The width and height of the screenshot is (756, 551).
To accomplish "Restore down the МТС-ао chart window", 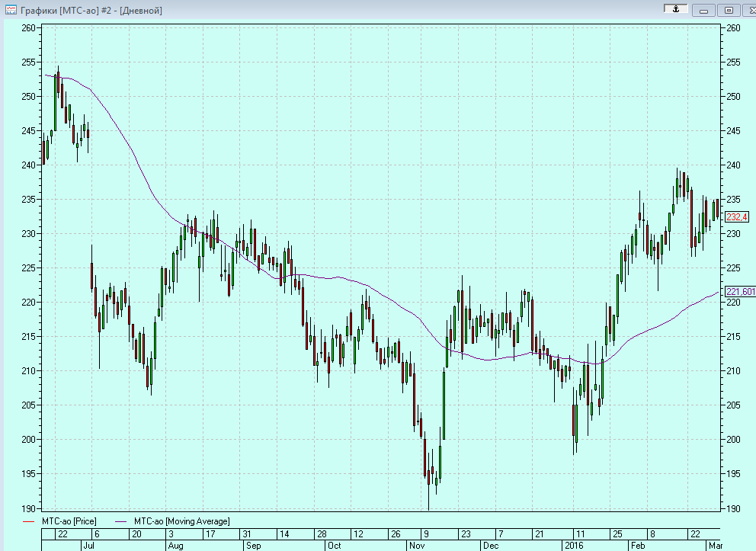I will coord(729,10).
